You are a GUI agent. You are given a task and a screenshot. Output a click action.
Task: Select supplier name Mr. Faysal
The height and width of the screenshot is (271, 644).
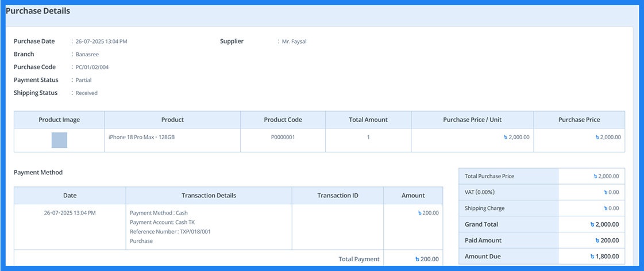click(294, 41)
